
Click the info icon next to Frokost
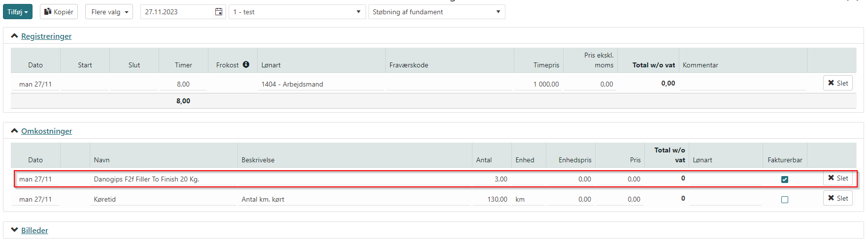click(246, 64)
